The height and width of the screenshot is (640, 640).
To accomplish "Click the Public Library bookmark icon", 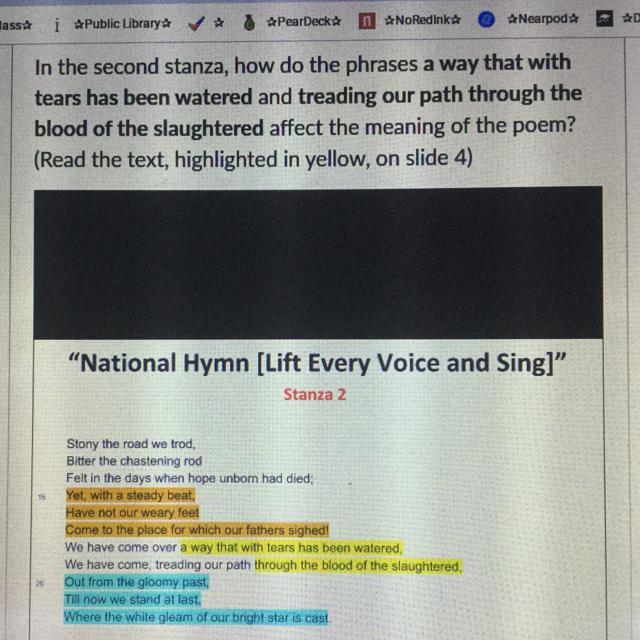I will [57, 25].
